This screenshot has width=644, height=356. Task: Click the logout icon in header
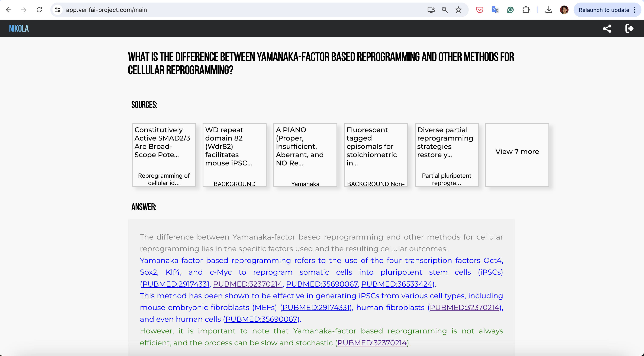(x=629, y=29)
